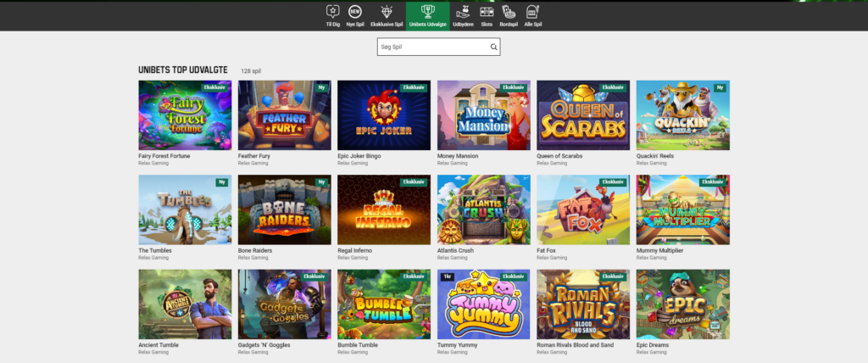The image size is (868, 363).
Task: Open Fat Fox game thumbnail
Action: 583,209
